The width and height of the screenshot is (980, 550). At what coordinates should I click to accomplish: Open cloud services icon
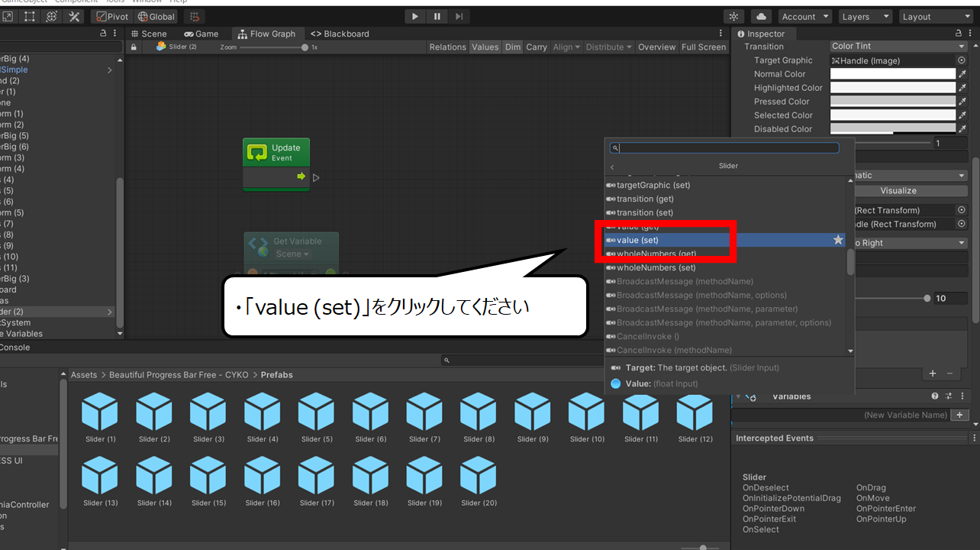click(761, 16)
